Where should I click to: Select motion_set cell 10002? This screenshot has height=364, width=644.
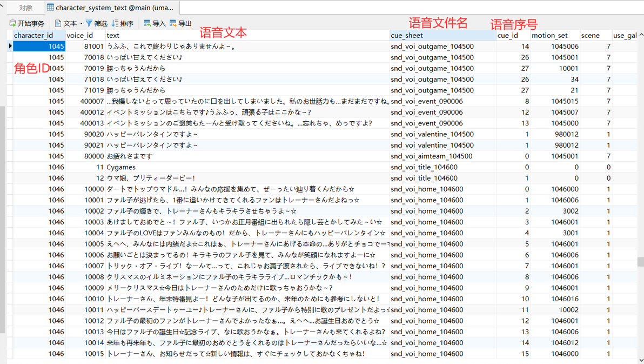pos(555,310)
